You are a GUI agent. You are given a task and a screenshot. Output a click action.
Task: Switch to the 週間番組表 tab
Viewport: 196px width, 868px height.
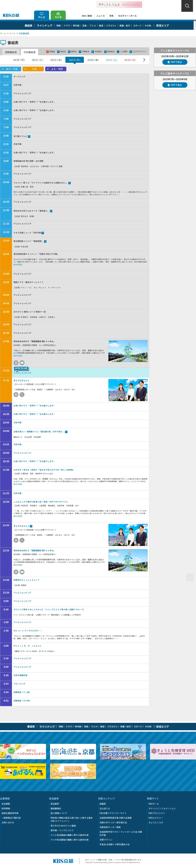point(11,52)
